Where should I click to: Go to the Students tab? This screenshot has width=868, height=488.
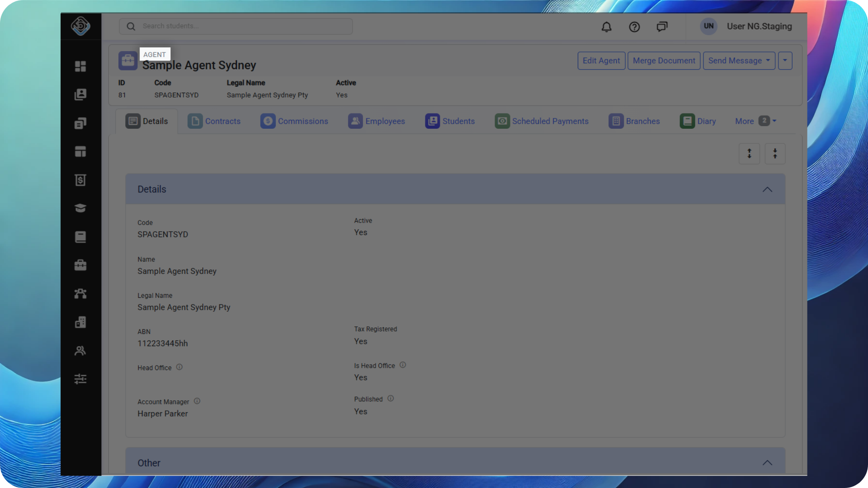pos(450,121)
